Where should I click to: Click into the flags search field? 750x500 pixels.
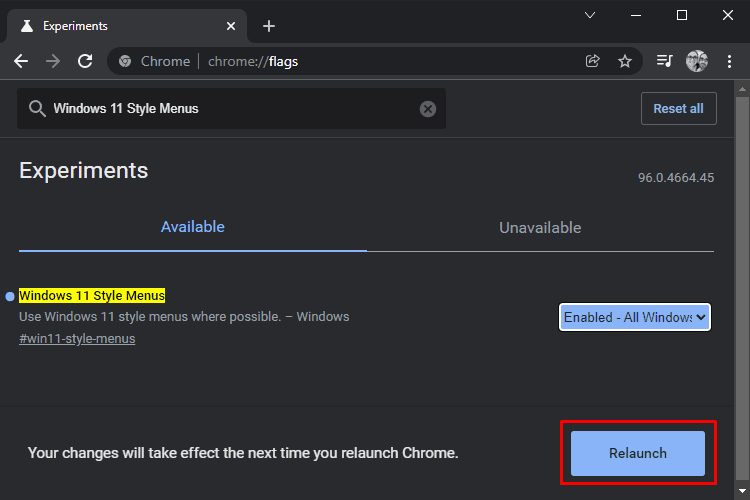(x=232, y=109)
